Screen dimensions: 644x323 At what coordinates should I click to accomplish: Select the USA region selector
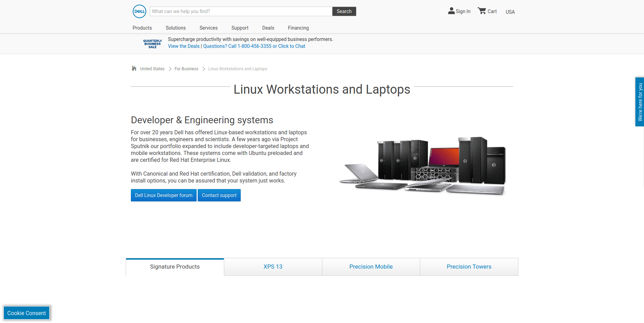(x=510, y=12)
